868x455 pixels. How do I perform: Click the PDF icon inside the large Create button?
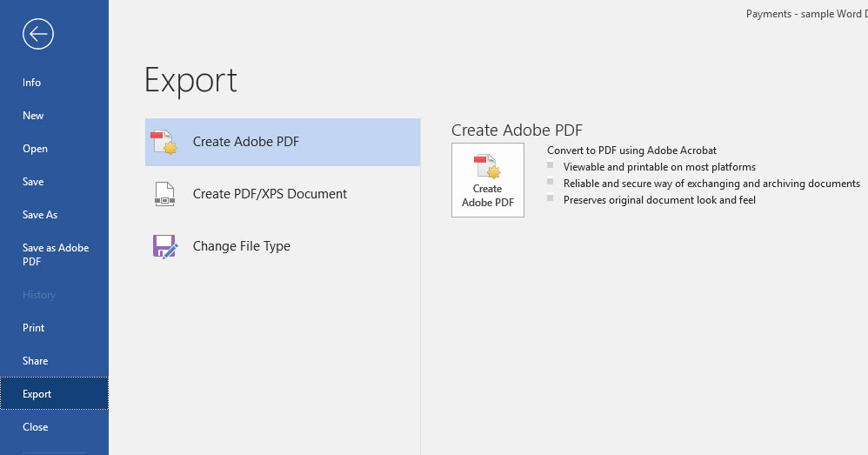tap(487, 166)
